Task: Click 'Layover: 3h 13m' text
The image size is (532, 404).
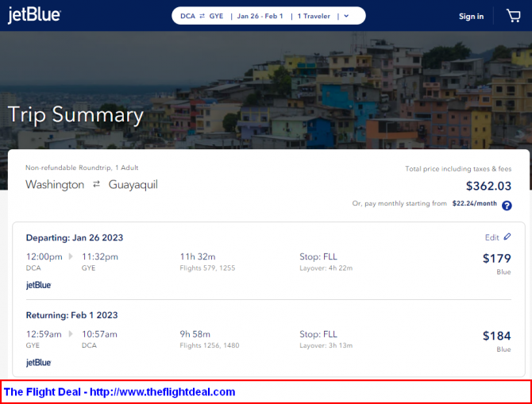Action: pos(326,345)
